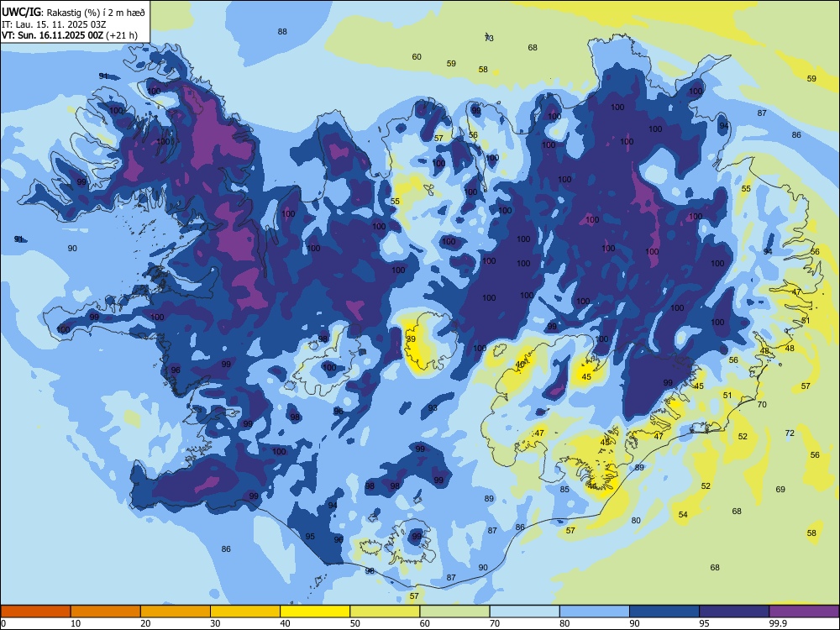840x630 pixels.
Task: Click the '30' legend scale label
Action: pos(215,623)
